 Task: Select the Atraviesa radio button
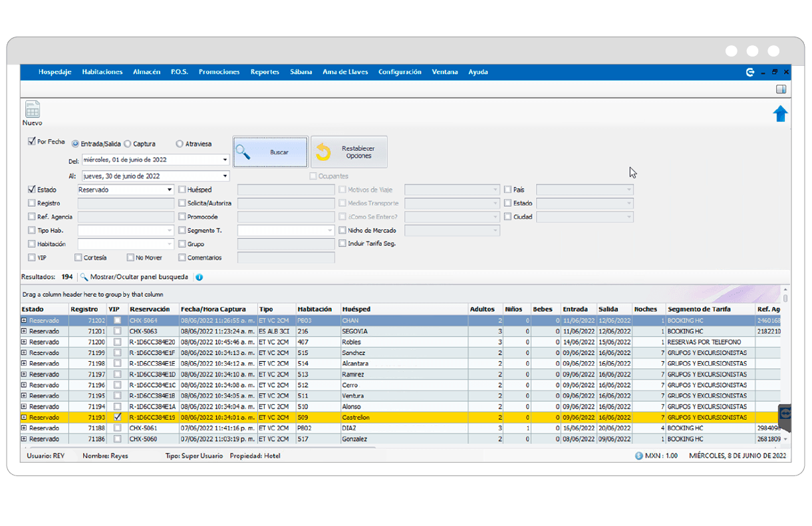(x=180, y=144)
